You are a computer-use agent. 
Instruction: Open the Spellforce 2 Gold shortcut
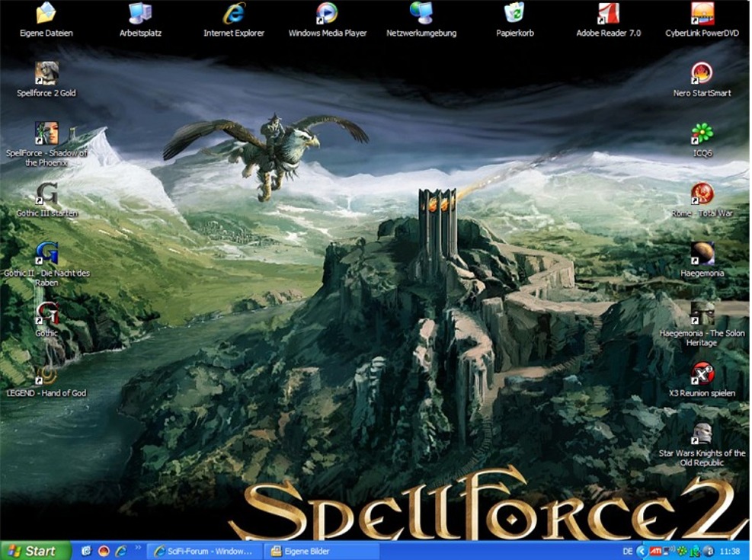pyautogui.click(x=46, y=73)
